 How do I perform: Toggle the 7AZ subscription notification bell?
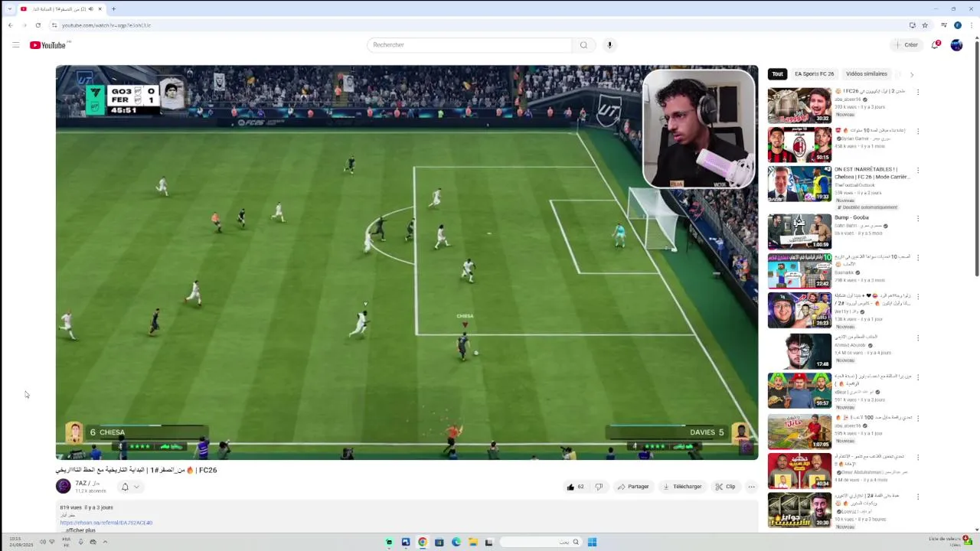(129, 487)
